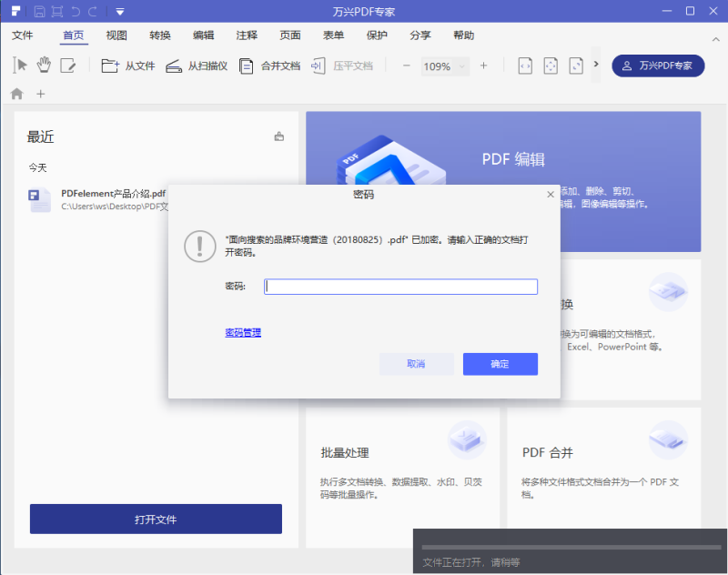Click zoom in with the plus icon
Viewport: 728px width, 575px height.
click(x=481, y=66)
